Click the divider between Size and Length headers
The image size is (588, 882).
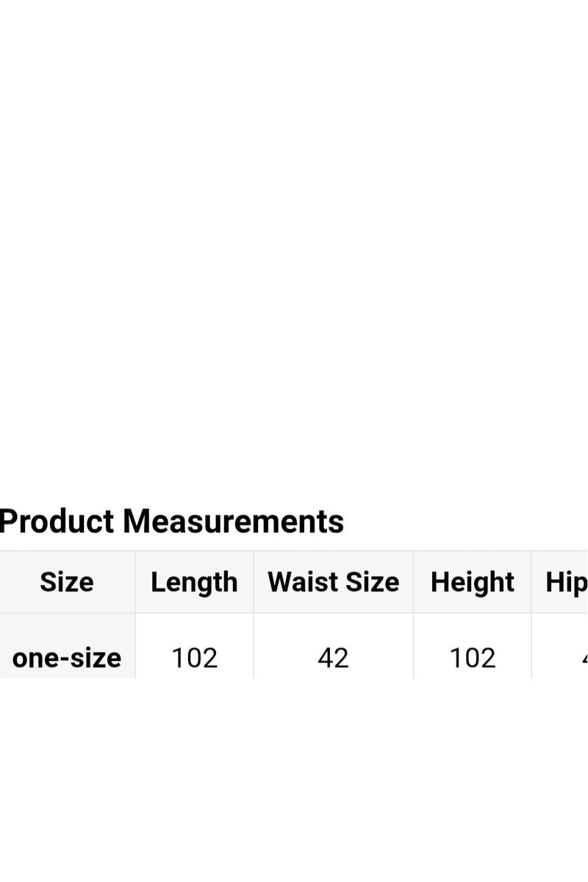point(135,582)
